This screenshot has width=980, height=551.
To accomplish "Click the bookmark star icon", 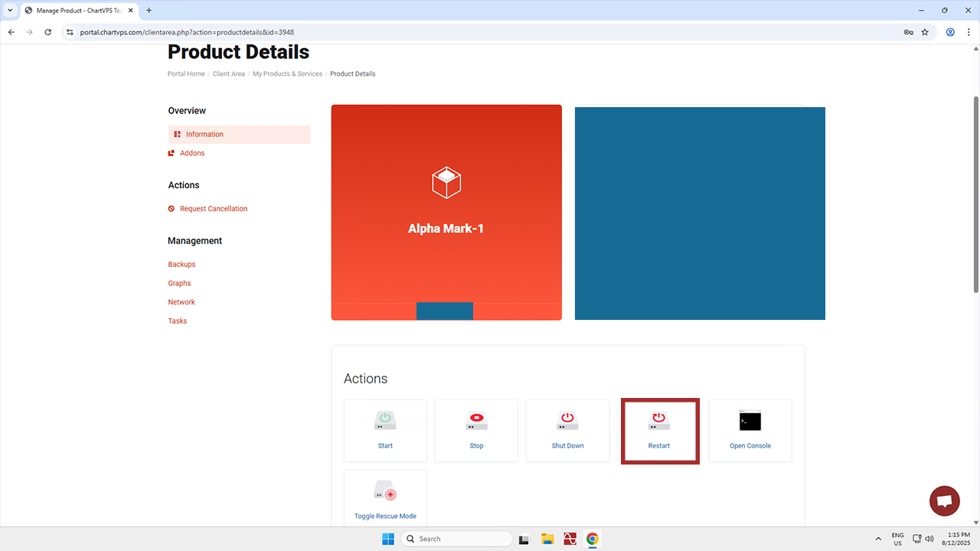I will coord(925,32).
